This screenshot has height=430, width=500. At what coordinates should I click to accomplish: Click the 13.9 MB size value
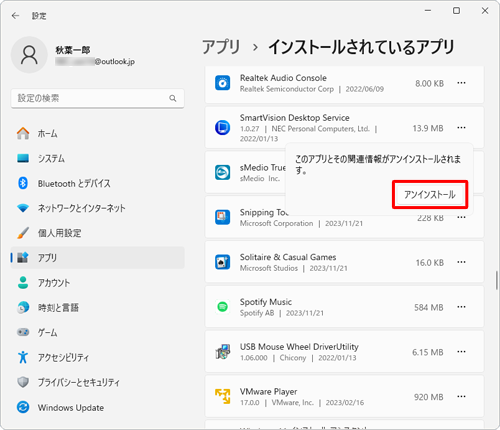coord(428,128)
